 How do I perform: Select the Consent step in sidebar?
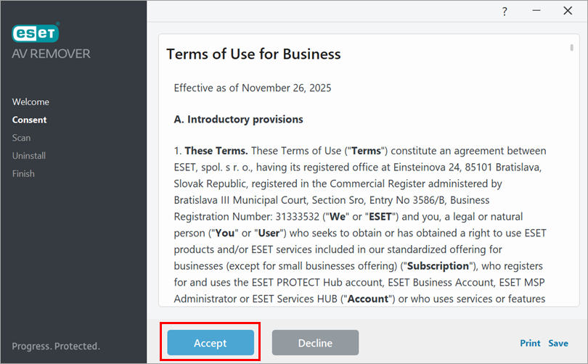[x=29, y=120]
